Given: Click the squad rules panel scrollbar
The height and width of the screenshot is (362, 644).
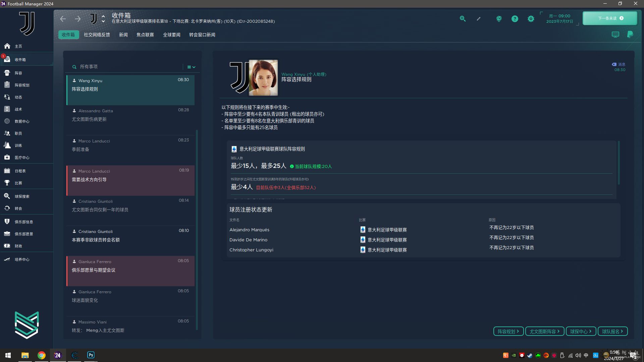Looking at the screenshot, I should pyautogui.click(x=619, y=163).
